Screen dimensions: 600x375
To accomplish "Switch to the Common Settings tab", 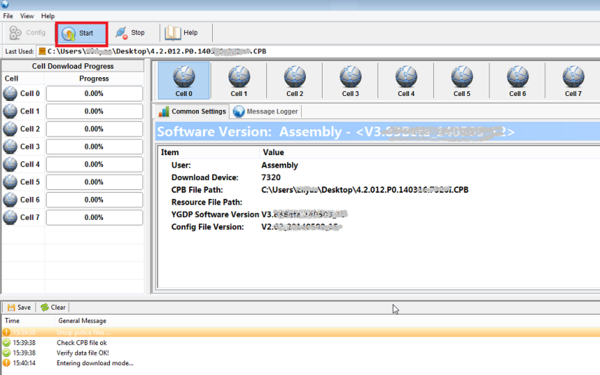I will [192, 111].
